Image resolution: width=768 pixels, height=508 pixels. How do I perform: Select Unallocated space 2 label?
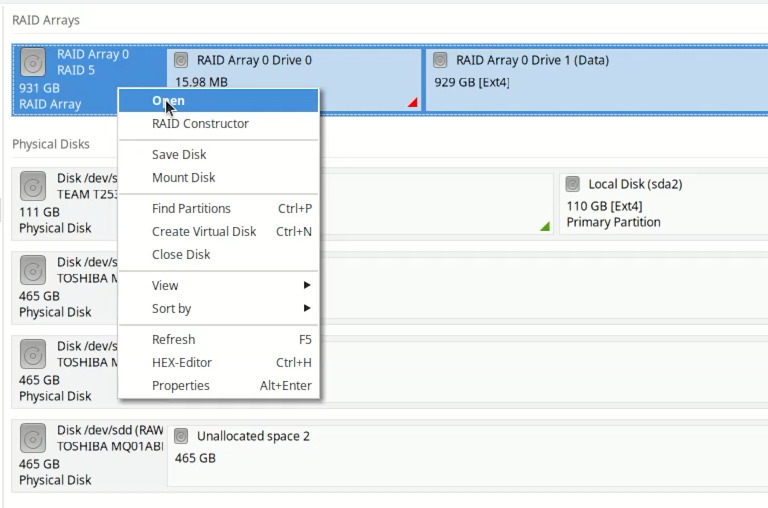click(253, 436)
